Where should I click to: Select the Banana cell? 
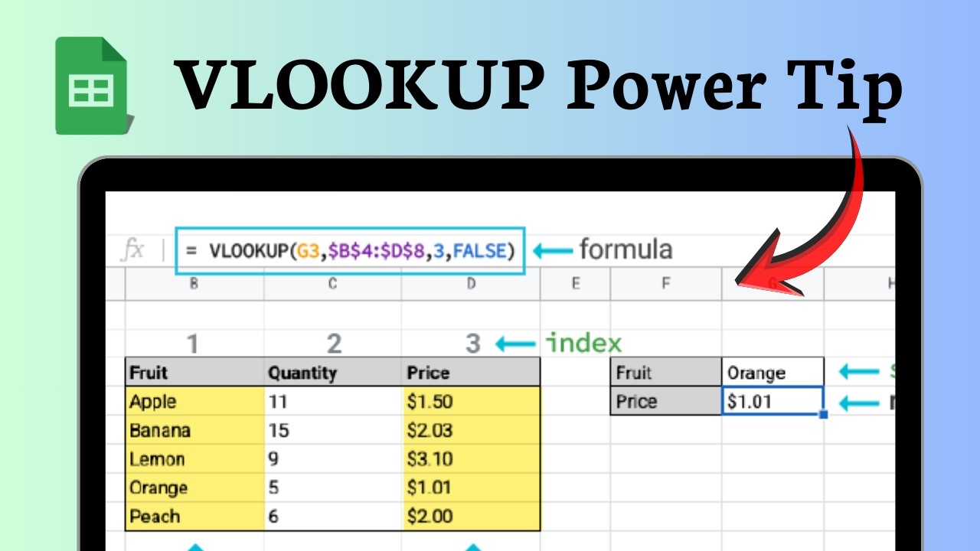pos(194,430)
